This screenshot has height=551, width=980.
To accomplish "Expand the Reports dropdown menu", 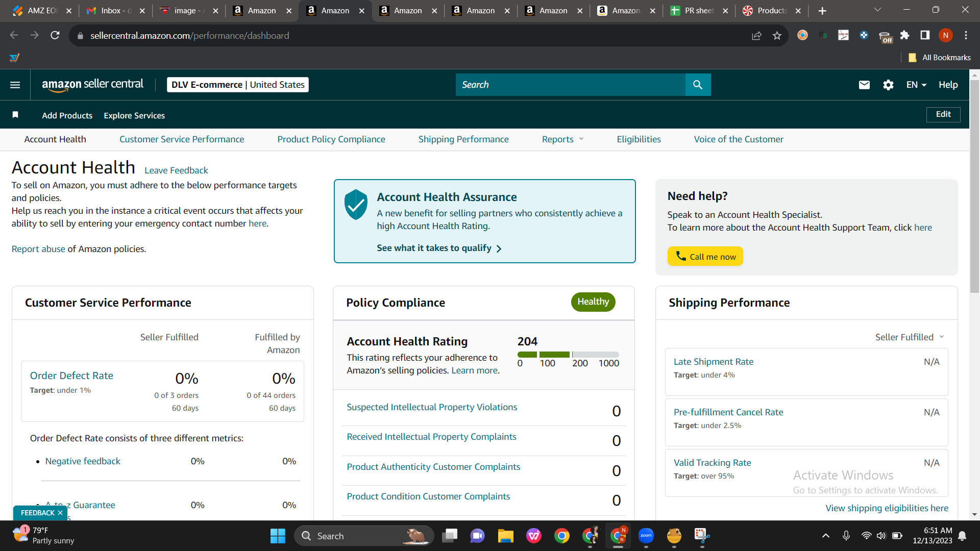I will pos(562,139).
